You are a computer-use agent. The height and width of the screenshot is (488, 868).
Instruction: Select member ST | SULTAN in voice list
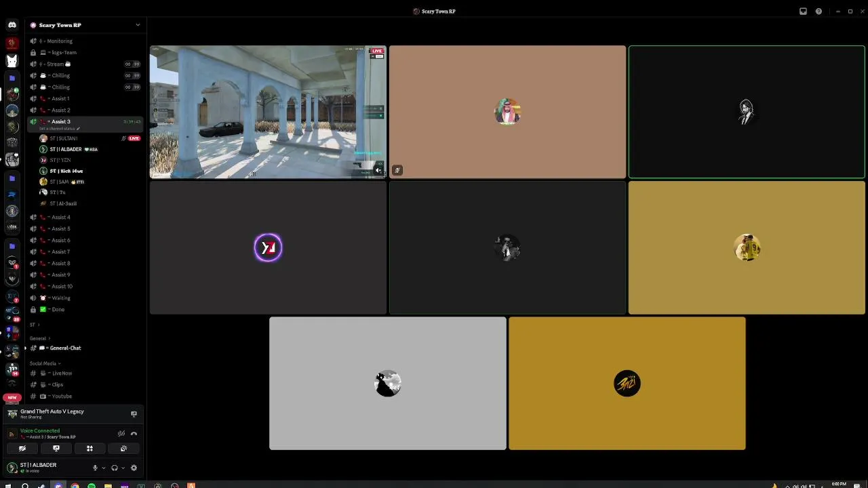pos(90,138)
